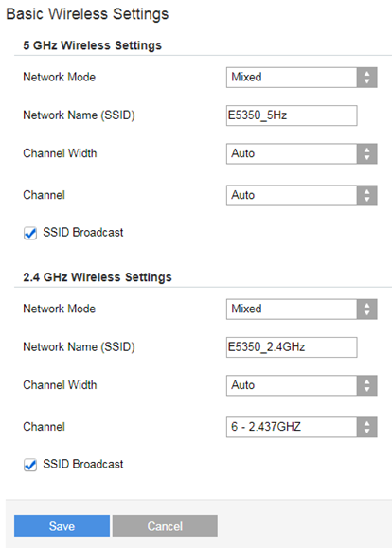This screenshot has width=392, height=548.
Task: Click the Save button
Action: click(x=62, y=525)
